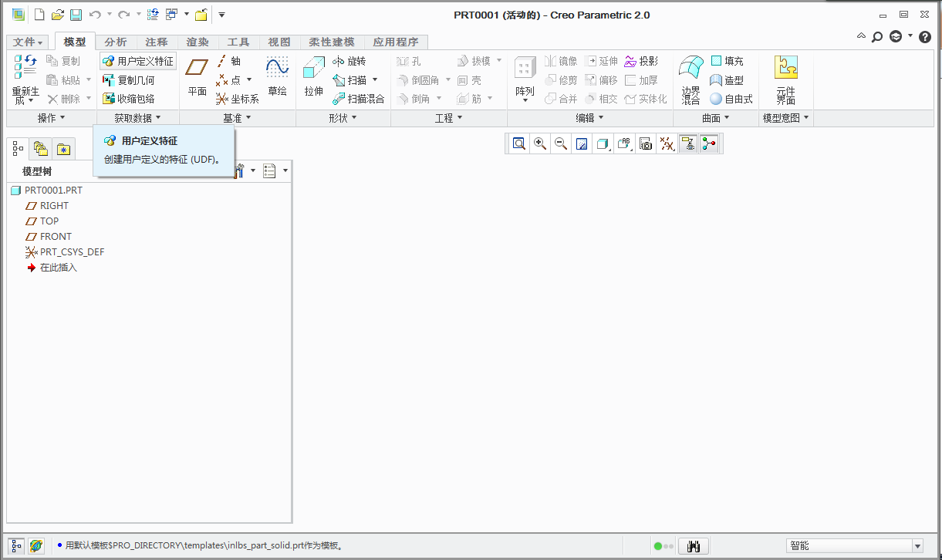Click the Windows switcher icon in quick access
This screenshot has height=560, width=942.
[171, 15]
